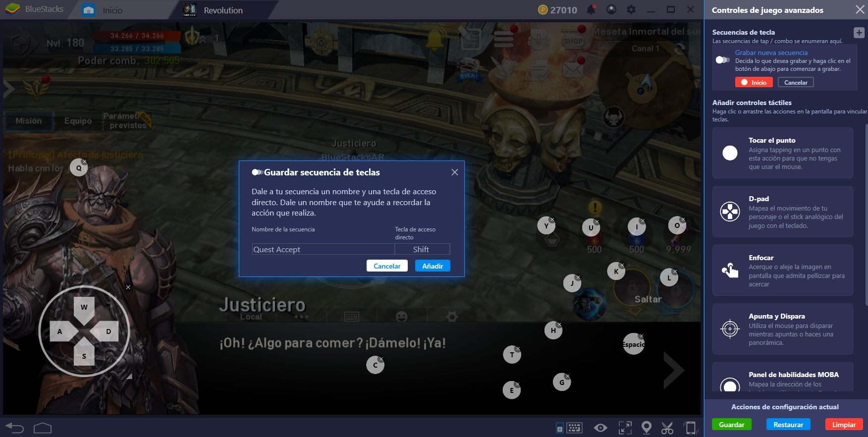Viewport: 868px width, 437px height.
Task: Click the H key mapping bubble
Action: click(x=553, y=330)
